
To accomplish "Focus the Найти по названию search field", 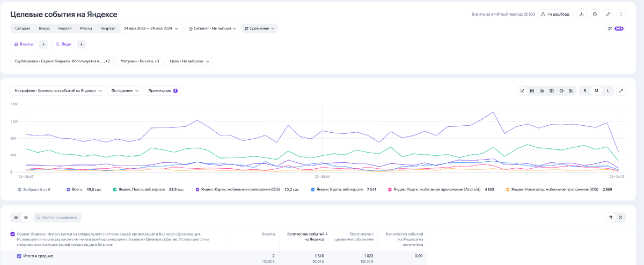I will (57, 217).
